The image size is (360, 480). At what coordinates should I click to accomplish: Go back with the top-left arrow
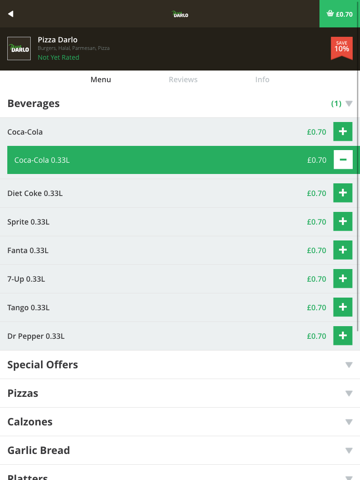pos(11,14)
